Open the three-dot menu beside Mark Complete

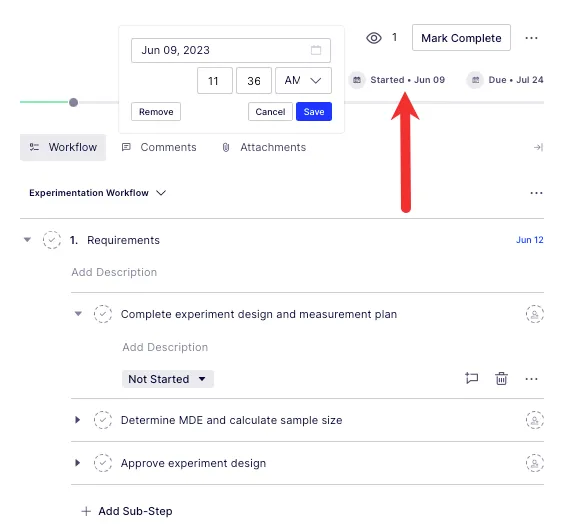tap(531, 38)
